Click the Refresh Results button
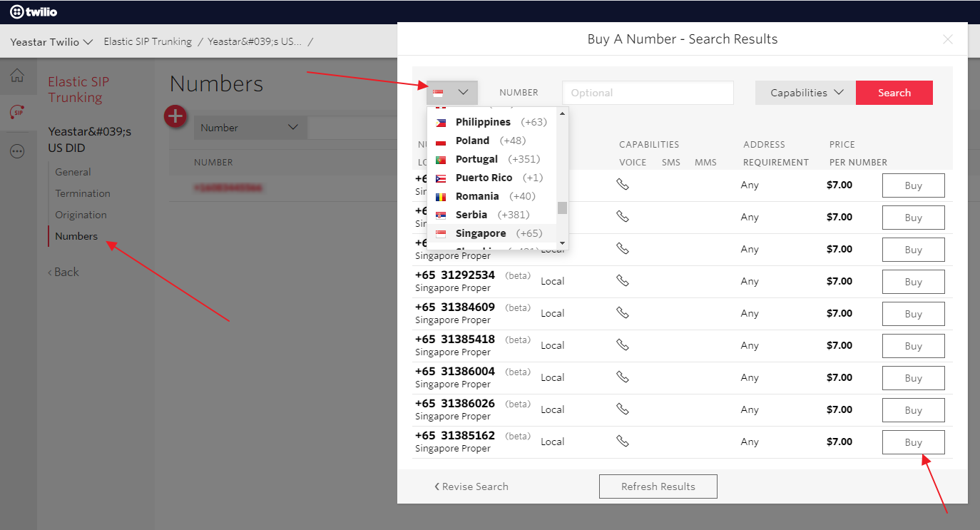Image resolution: width=980 pixels, height=530 pixels. (x=658, y=486)
